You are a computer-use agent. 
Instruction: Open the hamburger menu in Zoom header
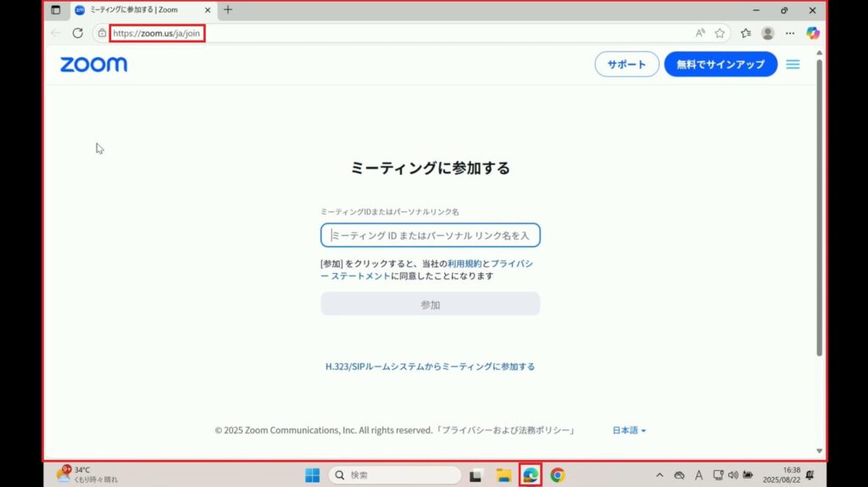[x=793, y=64]
